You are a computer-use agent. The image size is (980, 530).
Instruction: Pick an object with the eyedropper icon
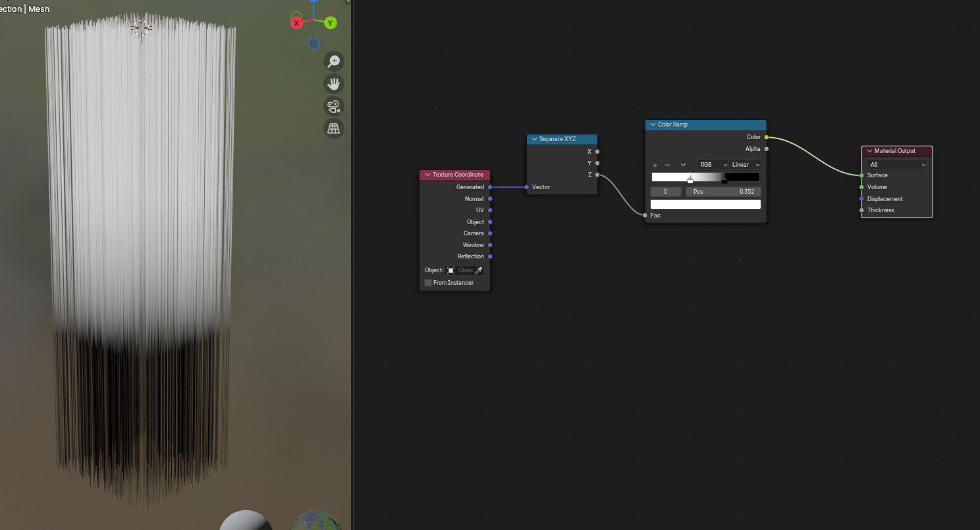click(479, 270)
